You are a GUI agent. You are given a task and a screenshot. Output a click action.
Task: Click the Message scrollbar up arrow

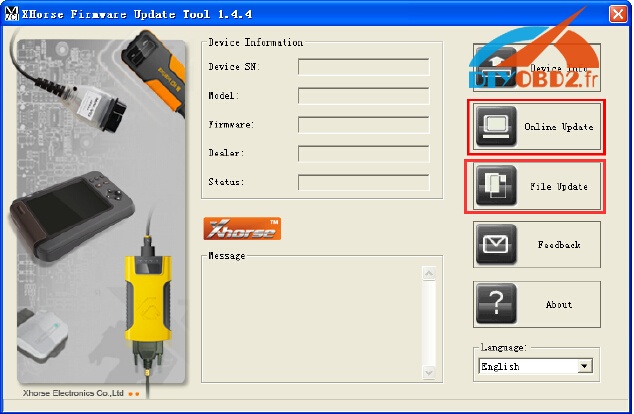tap(429, 273)
